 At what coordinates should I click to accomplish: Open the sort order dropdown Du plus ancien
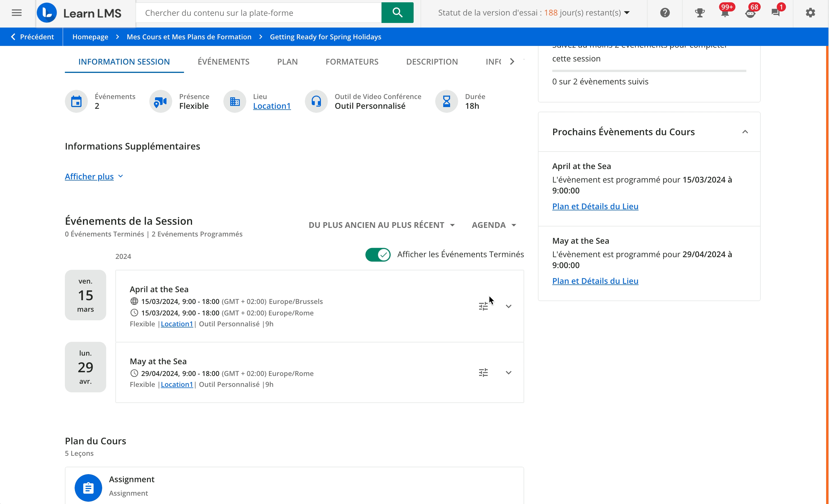tap(381, 225)
